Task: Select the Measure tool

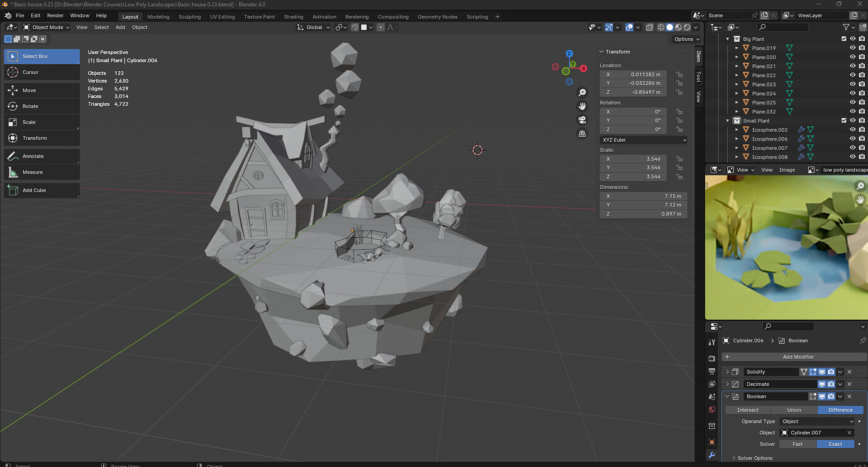Action: 42,172
